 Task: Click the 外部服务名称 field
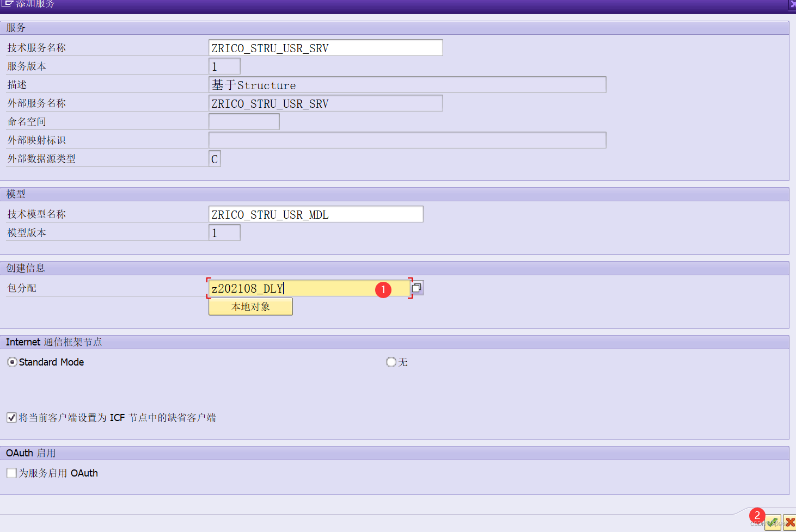click(326, 103)
